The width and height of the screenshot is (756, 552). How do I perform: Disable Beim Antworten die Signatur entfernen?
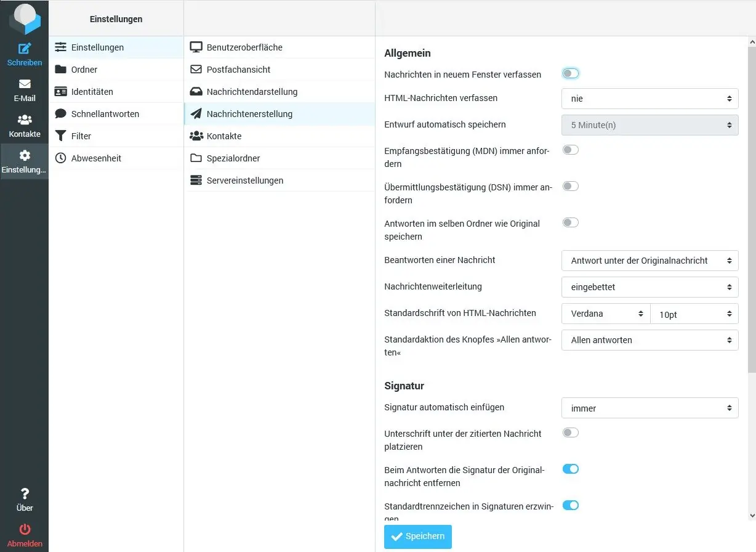(x=570, y=469)
